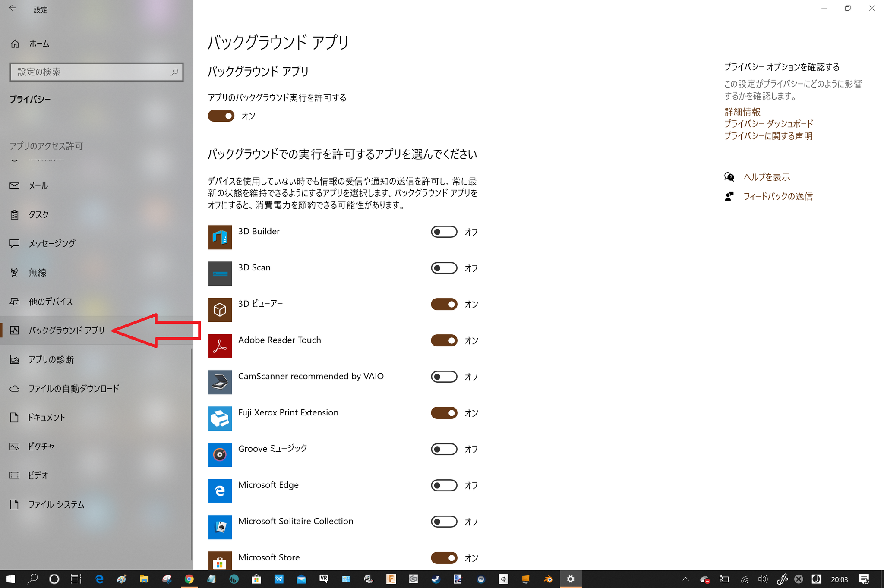884x588 pixels.
Task: Open the メール privacy section
Action: click(38, 186)
